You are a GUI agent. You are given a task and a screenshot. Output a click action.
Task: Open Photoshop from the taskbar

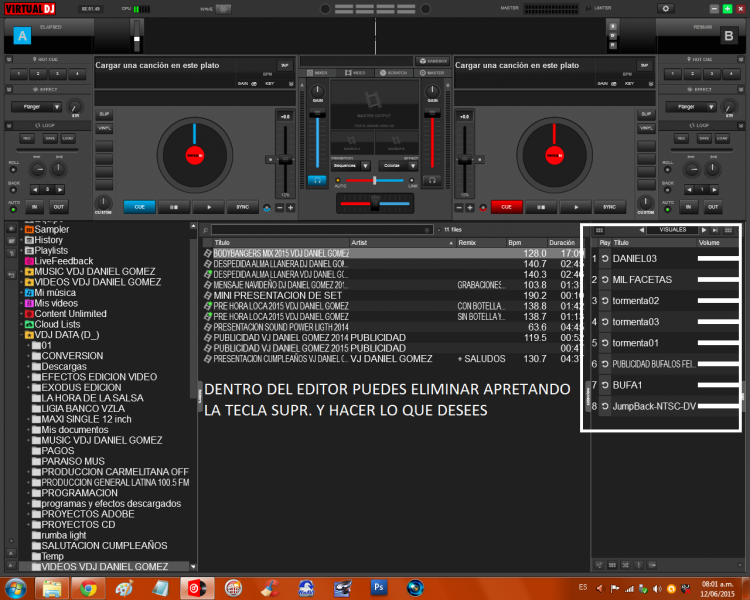click(378, 587)
